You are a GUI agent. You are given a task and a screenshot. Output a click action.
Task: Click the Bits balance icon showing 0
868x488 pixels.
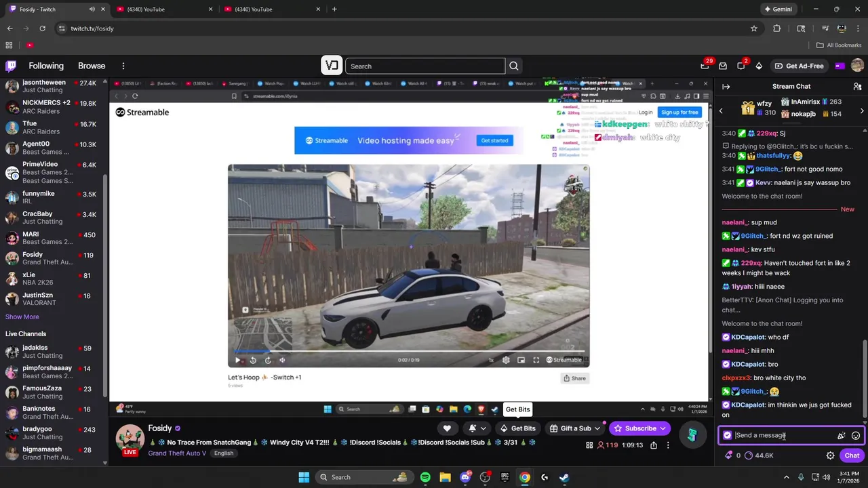pos(728,455)
